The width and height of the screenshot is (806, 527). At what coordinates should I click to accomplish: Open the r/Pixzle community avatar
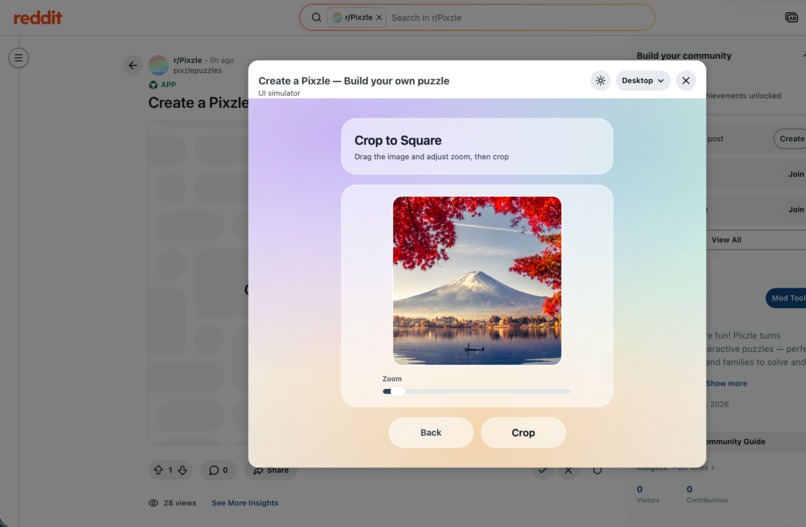(158, 65)
